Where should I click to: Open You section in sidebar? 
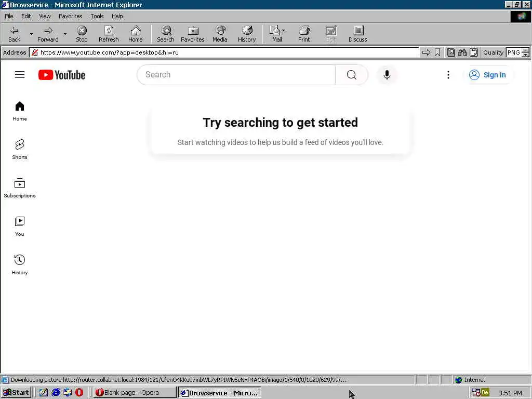coord(20,227)
